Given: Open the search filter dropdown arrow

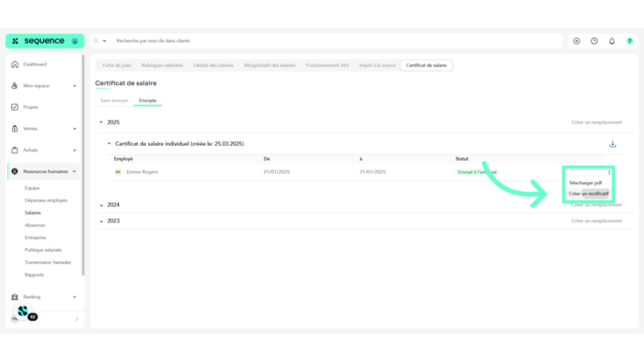Looking at the screenshot, I should pyautogui.click(x=104, y=41).
